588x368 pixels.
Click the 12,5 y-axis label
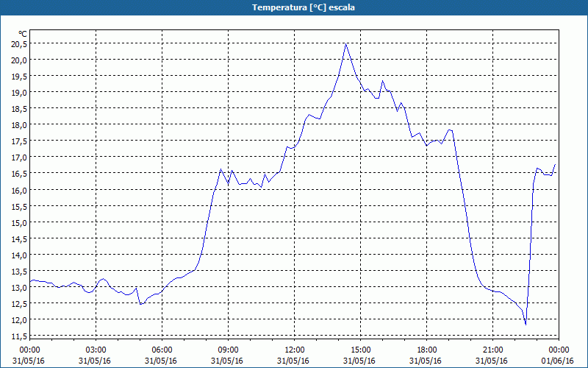pyautogui.click(x=20, y=304)
